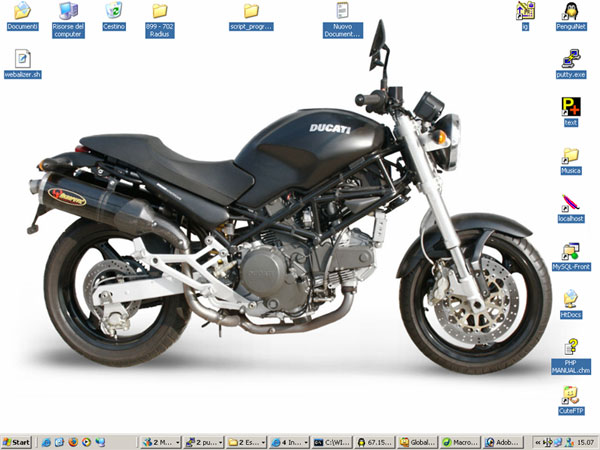Click the Messenger buddy tray icon
The height and width of the screenshot is (450, 600).
[x=569, y=443]
